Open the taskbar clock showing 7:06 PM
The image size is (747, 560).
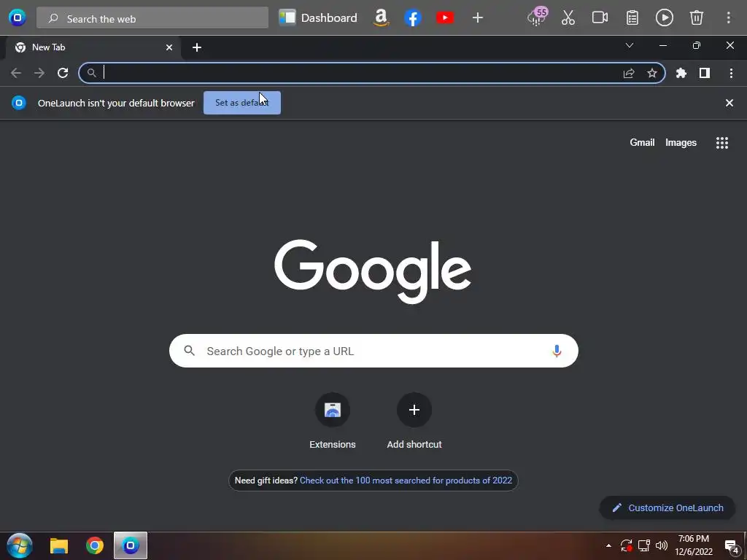(x=694, y=545)
